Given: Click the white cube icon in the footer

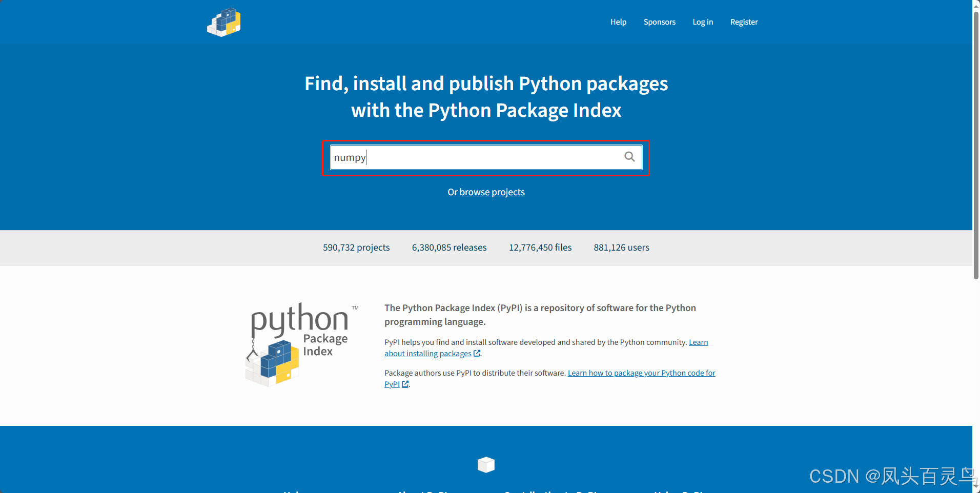Looking at the screenshot, I should tap(486, 465).
